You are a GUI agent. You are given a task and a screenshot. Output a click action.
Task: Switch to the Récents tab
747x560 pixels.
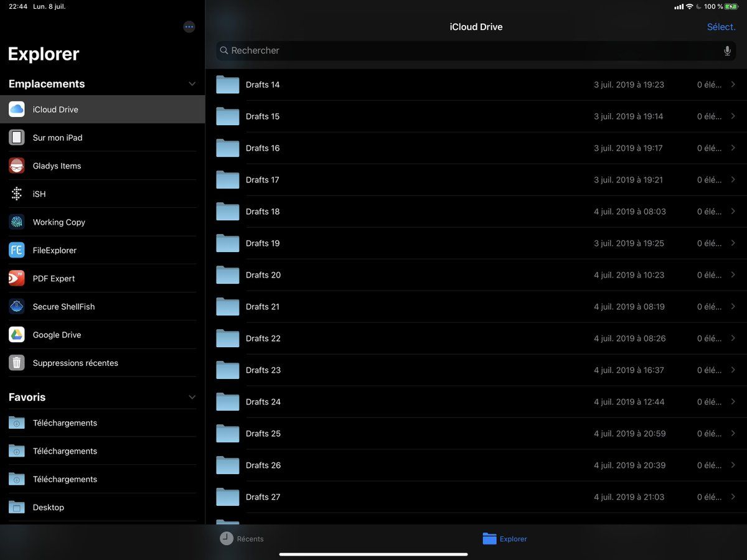tap(242, 539)
